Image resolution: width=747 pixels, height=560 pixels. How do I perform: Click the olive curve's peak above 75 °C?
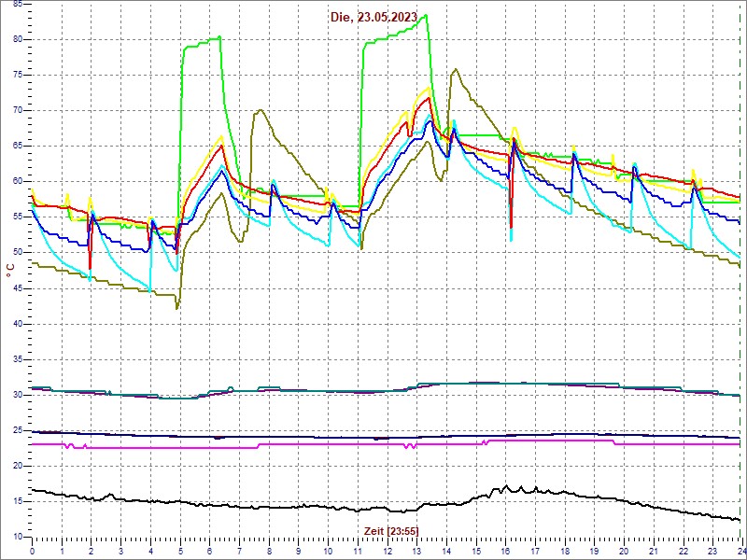[456, 69]
